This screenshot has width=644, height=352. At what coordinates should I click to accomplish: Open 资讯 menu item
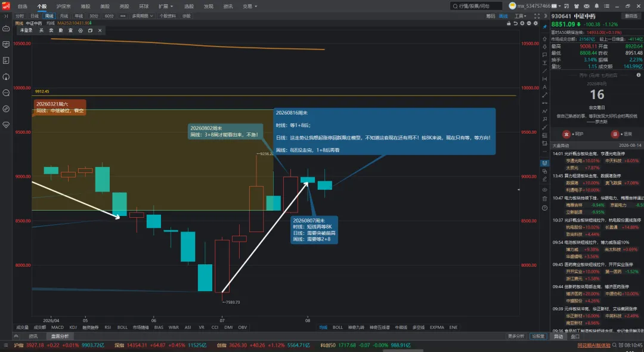[x=228, y=6]
